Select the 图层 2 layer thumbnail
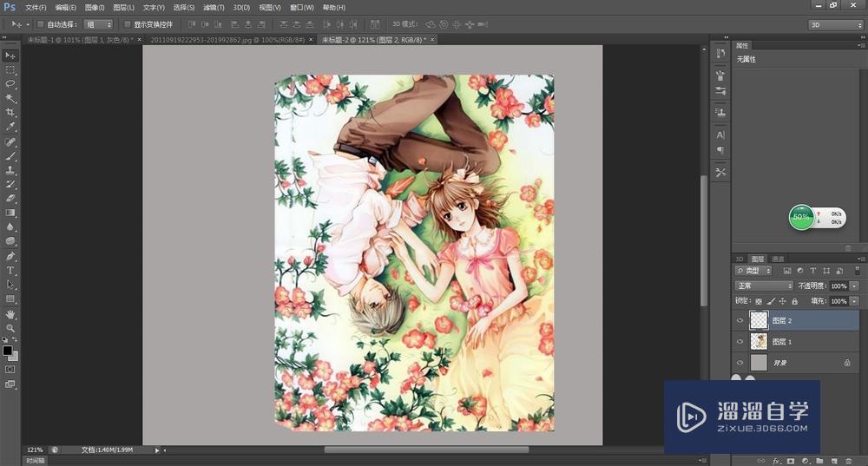Screen dimensions: 868x466 click(x=759, y=320)
